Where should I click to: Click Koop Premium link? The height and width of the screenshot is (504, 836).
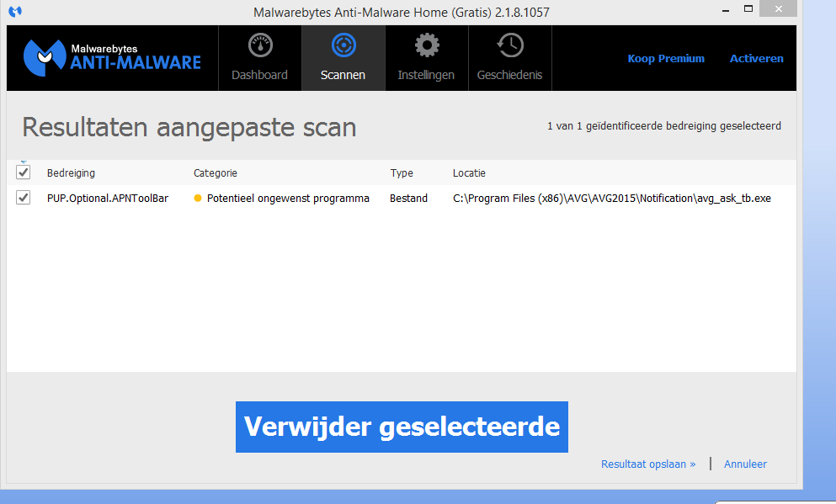[666, 59]
